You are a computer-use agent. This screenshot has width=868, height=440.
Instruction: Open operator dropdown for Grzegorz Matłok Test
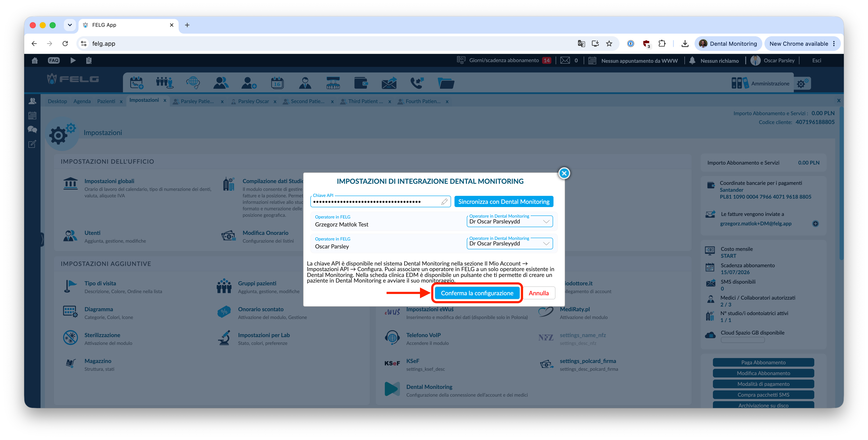coord(509,221)
